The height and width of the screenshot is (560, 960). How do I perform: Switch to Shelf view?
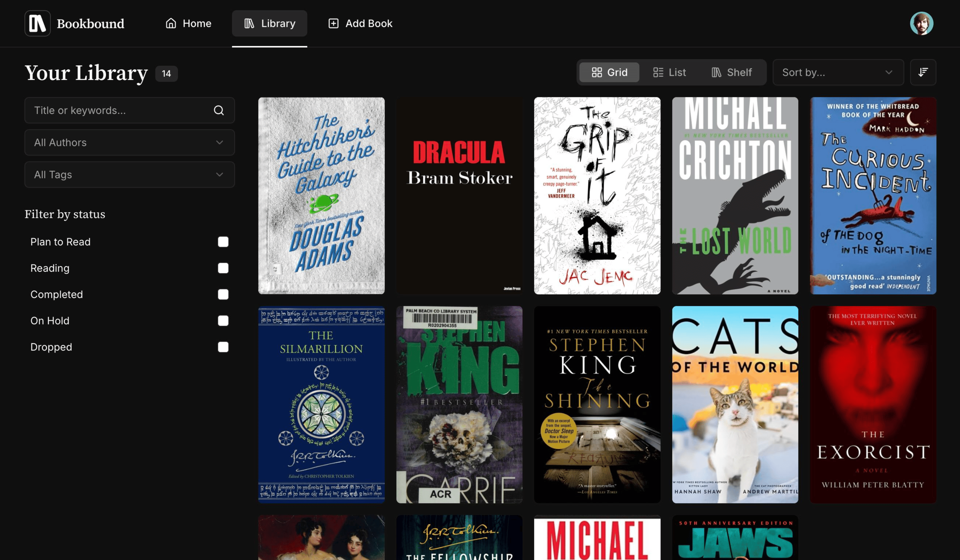(732, 72)
